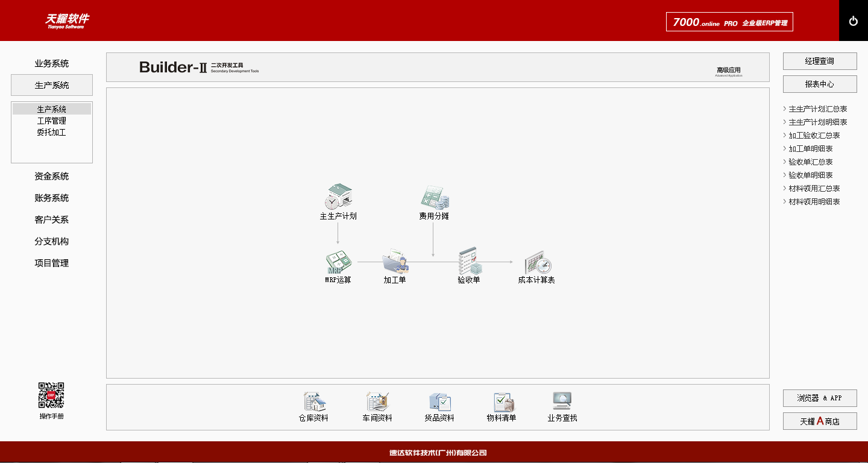Screen dimensions: 868x463
Task: Open the 主生产计划汇总表 report link
Action: click(817, 109)
